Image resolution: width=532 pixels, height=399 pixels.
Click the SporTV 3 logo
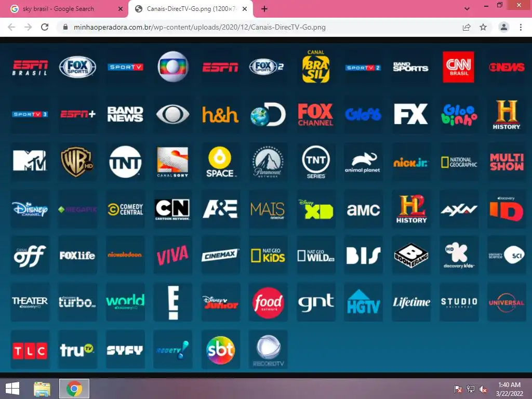[x=30, y=114]
